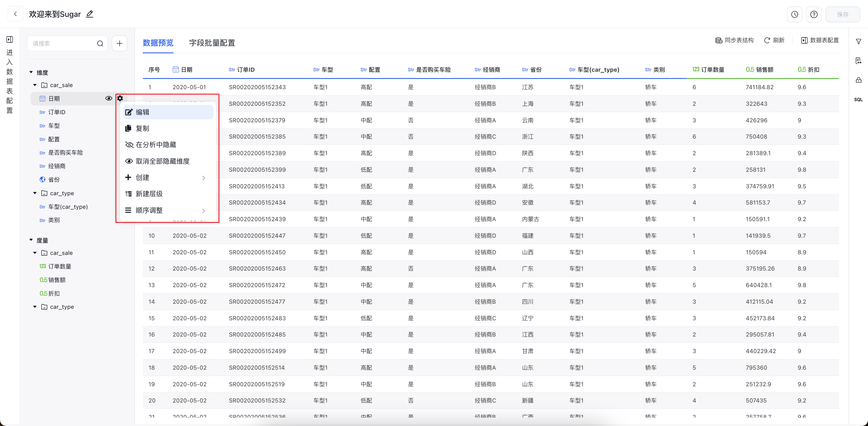The height and width of the screenshot is (426, 868).
Task: Select 是否购买车险 field in tree
Action: click(65, 152)
